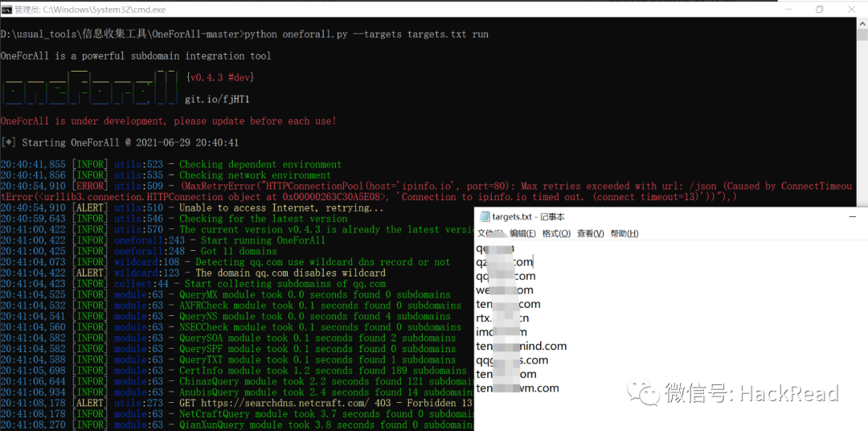Click 'OneForAll is a powerful subdomain integration tool'
The height and width of the screenshot is (431, 868).
coord(136,56)
